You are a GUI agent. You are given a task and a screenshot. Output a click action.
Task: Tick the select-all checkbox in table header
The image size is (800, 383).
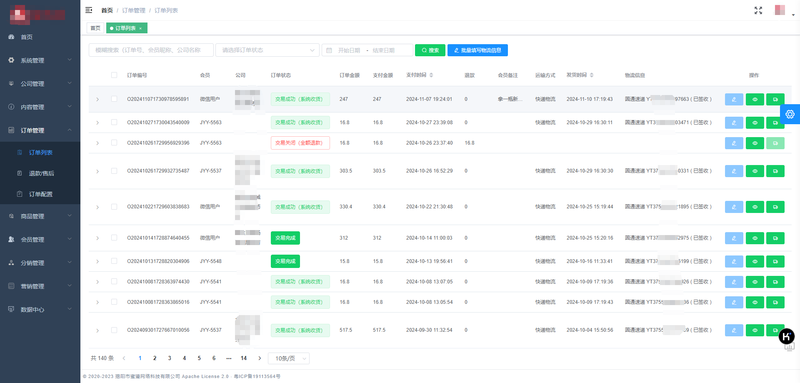114,75
